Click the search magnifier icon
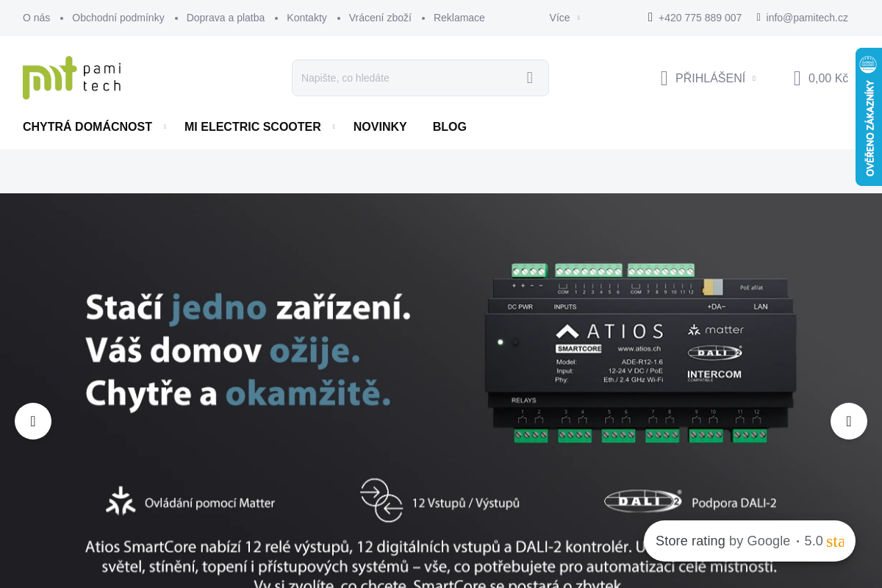Viewport: 882px width, 588px height. tap(530, 78)
